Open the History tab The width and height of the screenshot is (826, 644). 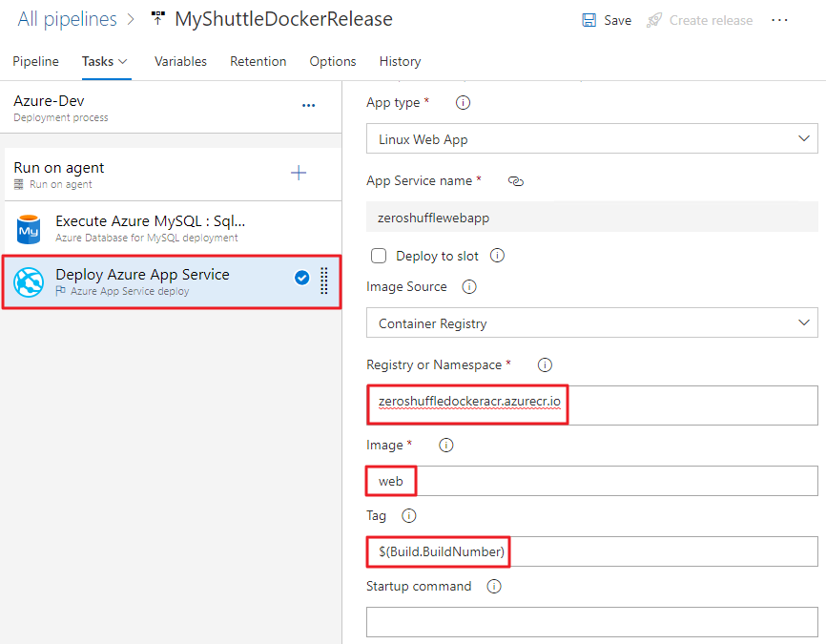(401, 62)
